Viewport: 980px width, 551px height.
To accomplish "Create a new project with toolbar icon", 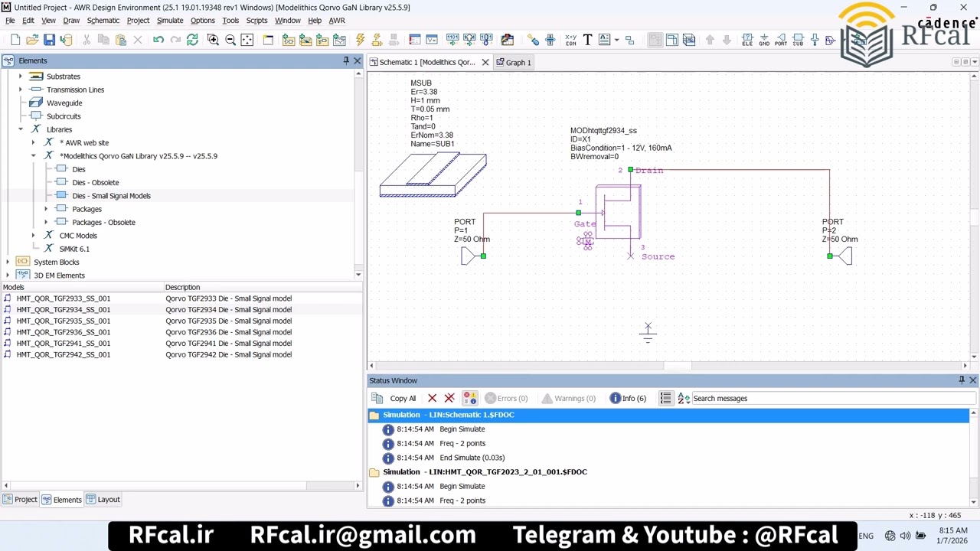I will [x=15, y=40].
